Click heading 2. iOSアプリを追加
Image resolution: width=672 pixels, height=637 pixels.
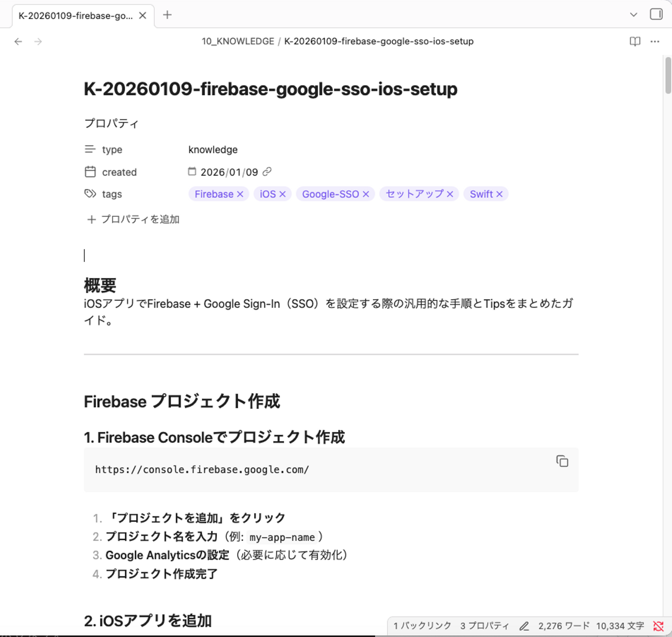(148, 621)
